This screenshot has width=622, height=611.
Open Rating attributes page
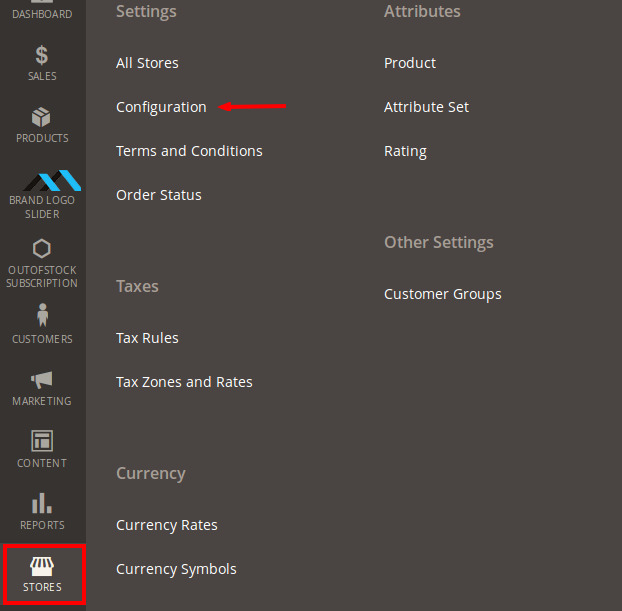(x=405, y=151)
